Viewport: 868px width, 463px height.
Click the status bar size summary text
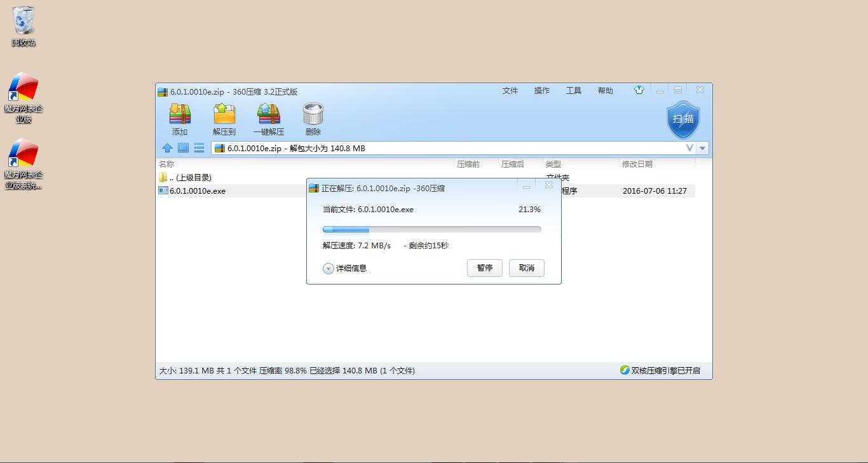coord(287,370)
